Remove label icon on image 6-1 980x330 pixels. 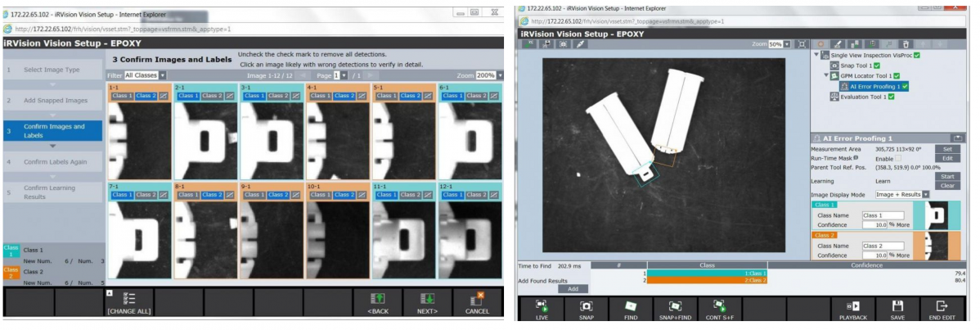pyautogui.click(x=494, y=96)
